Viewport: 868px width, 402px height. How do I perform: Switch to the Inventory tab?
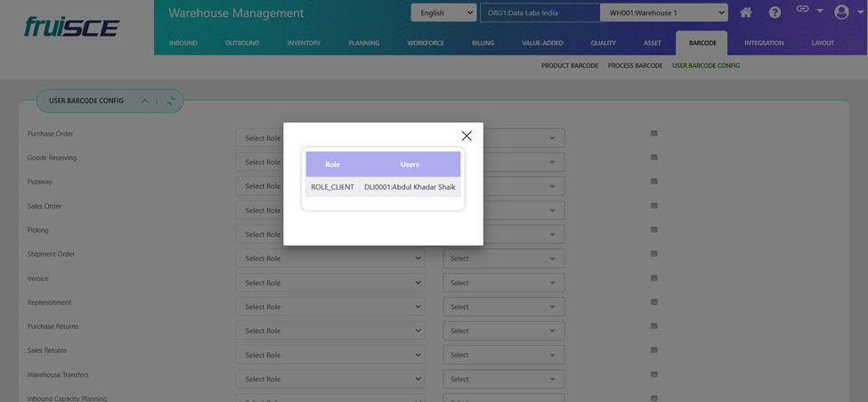[304, 43]
